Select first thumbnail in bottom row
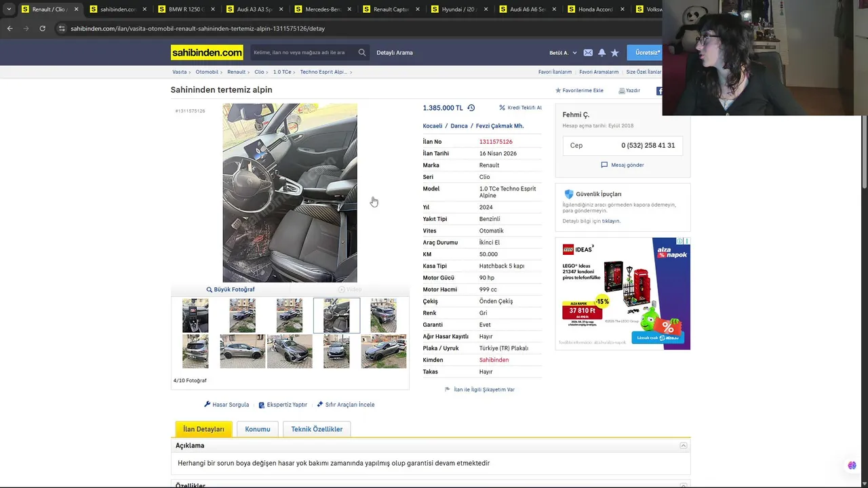 195,351
